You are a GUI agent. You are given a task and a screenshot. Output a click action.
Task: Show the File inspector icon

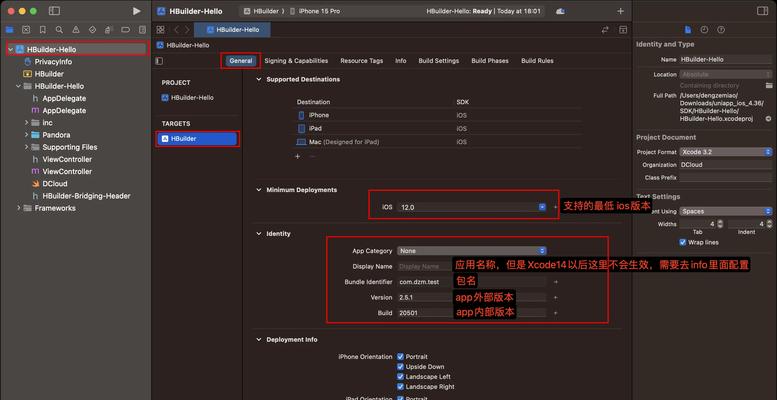688,30
